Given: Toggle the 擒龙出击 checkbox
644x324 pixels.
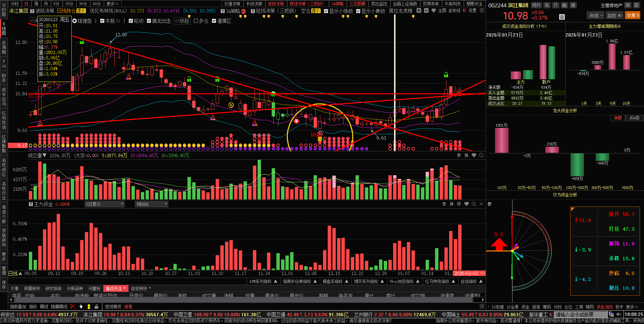Looking at the screenshot, I should coord(149,21).
